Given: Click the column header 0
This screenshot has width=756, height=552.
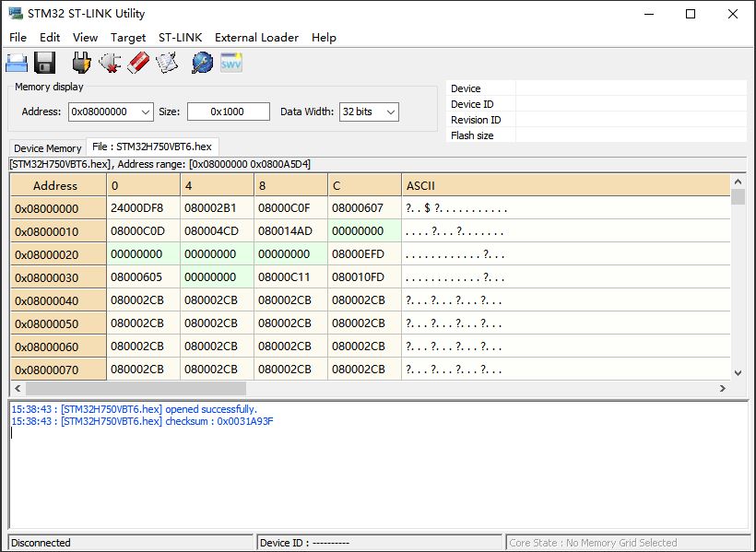Looking at the screenshot, I should [143, 185].
